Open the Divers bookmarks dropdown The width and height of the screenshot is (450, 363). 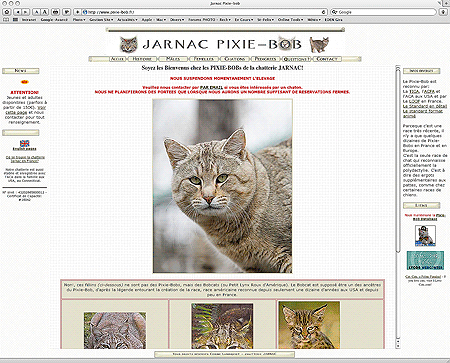(x=177, y=20)
